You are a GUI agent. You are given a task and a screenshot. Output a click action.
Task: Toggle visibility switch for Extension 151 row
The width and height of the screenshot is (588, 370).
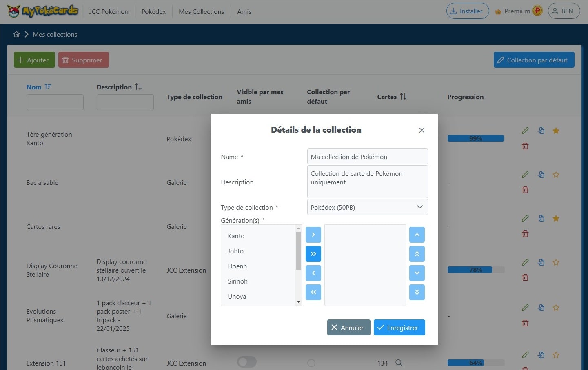(x=247, y=362)
